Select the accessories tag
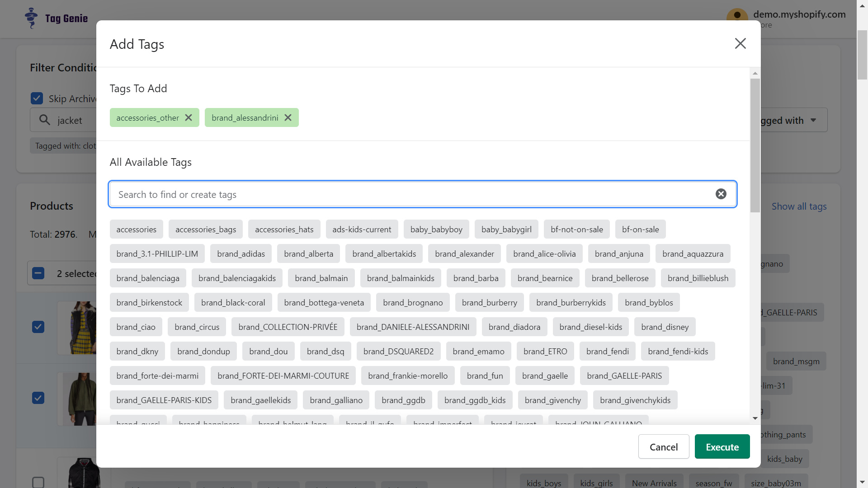 click(x=136, y=229)
